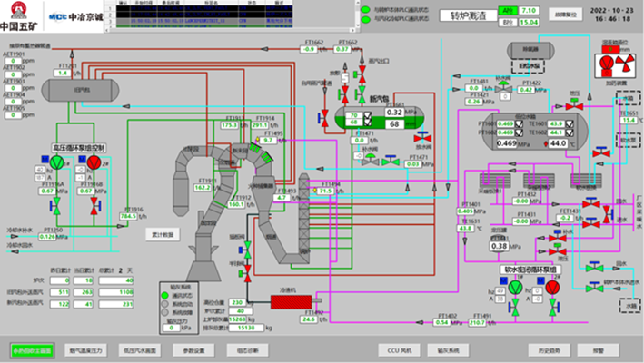Click the gray makeup valve left of PT1471
The image size is (644, 363).
coord(371,161)
